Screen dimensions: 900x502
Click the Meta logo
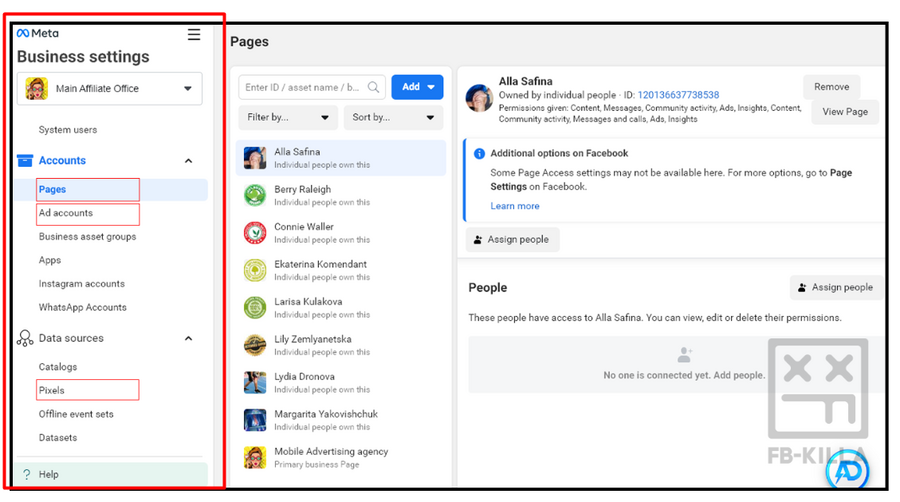(x=38, y=34)
